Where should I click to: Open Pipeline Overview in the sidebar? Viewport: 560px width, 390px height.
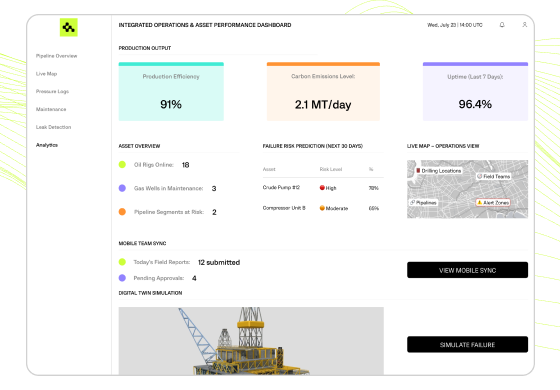tap(56, 56)
